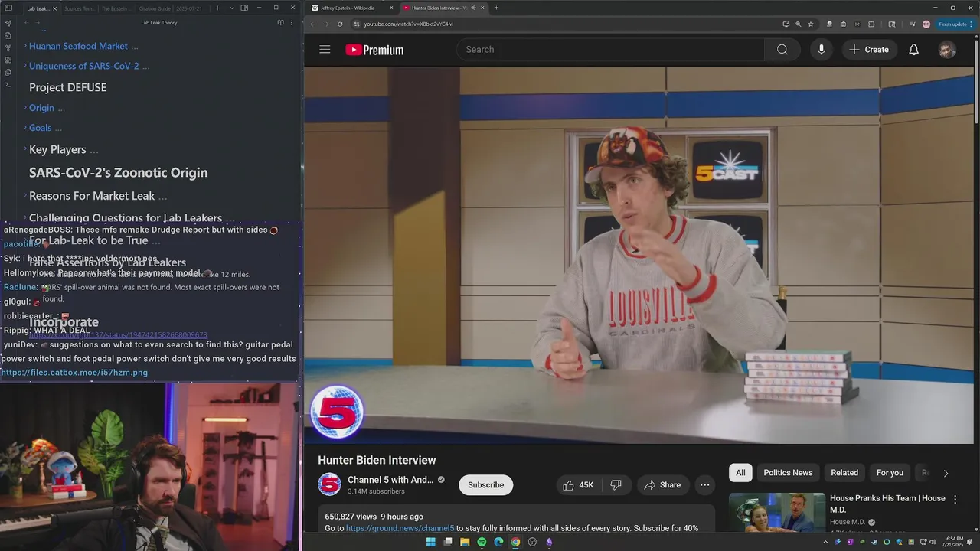The image size is (980, 551).
Task: Open the paper-plane icon in Obsidian ribbon
Action: pos(8,23)
